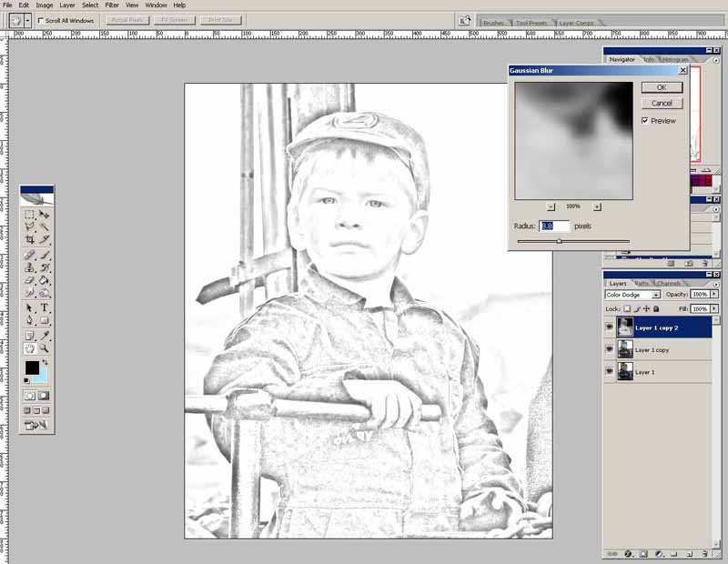Select the Notes tool
Image resolution: width=728 pixels, height=564 pixels.
coord(30,336)
